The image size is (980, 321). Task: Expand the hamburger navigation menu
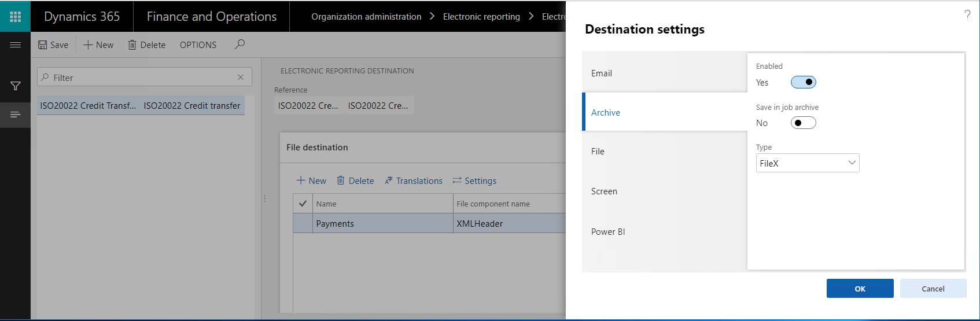click(x=15, y=45)
